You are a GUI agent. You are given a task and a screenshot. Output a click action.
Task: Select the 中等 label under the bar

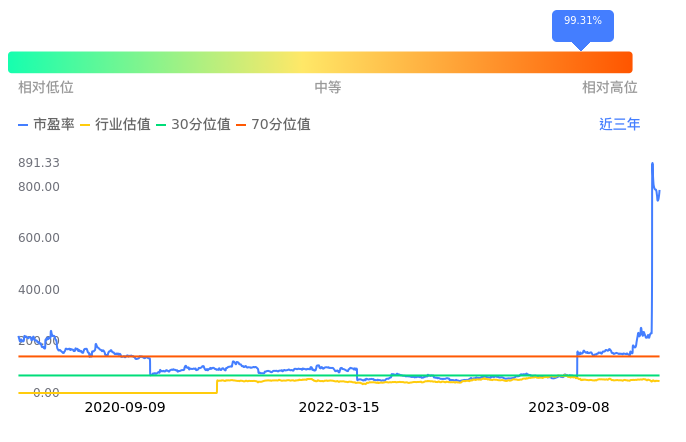328,88
